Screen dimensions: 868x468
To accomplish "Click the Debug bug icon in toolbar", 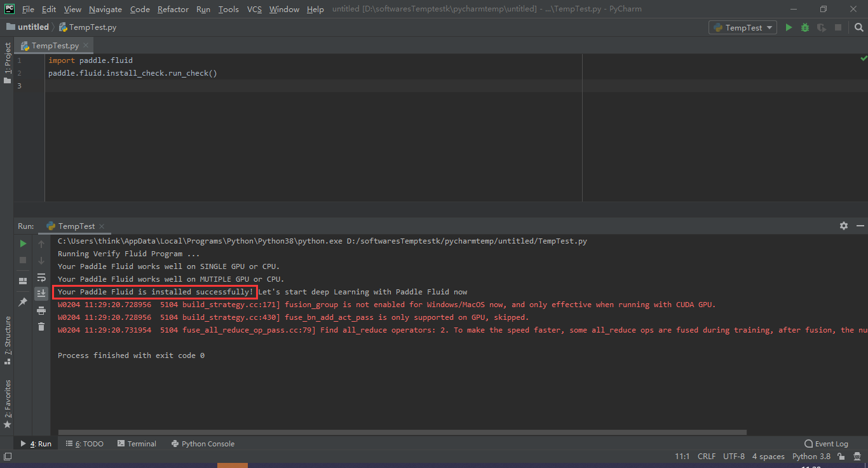I will [x=805, y=27].
